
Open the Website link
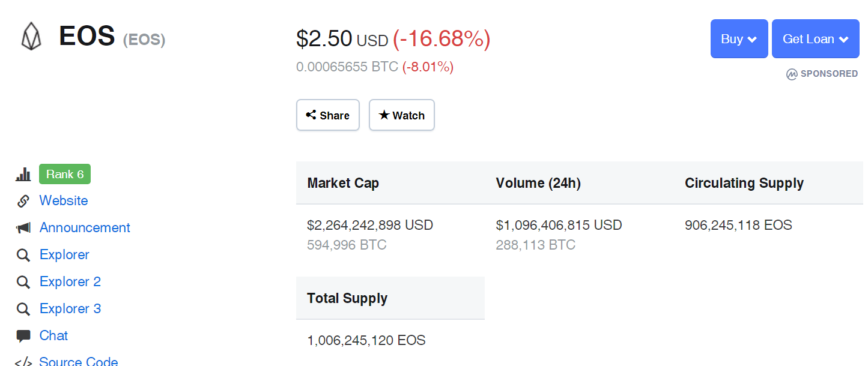(x=64, y=200)
